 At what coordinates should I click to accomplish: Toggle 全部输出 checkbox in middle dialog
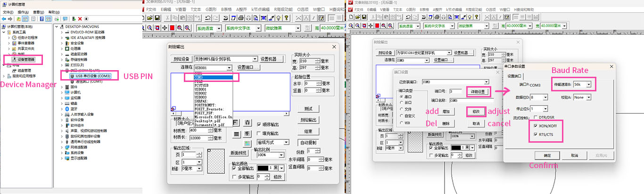click(234, 168)
